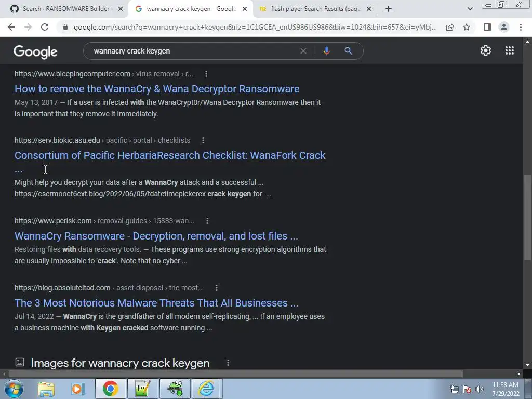Open the more-options dots beside serv.biokic.asu.edu result

[203, 140]
